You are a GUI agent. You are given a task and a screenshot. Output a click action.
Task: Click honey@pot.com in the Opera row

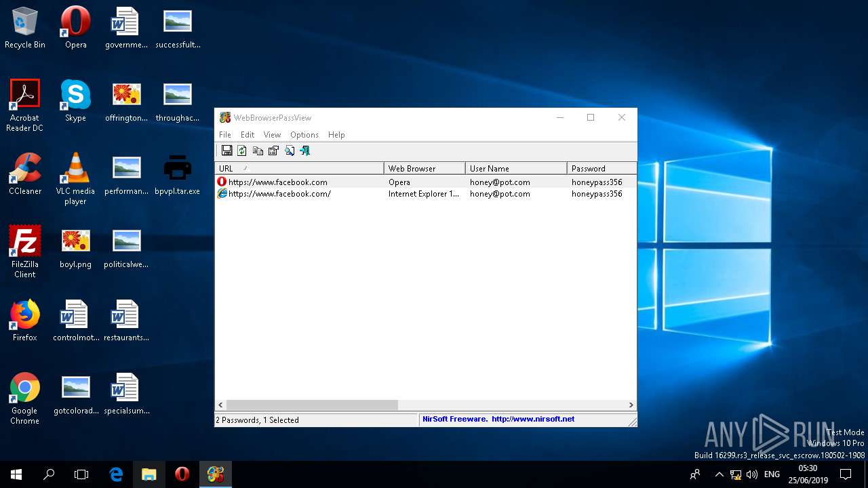[500, 182]
